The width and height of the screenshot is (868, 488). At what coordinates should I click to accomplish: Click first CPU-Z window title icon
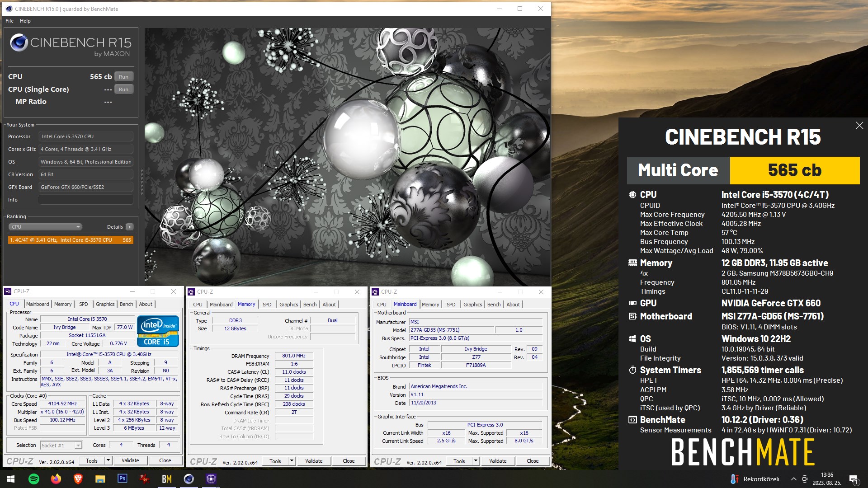coord(8,291)
